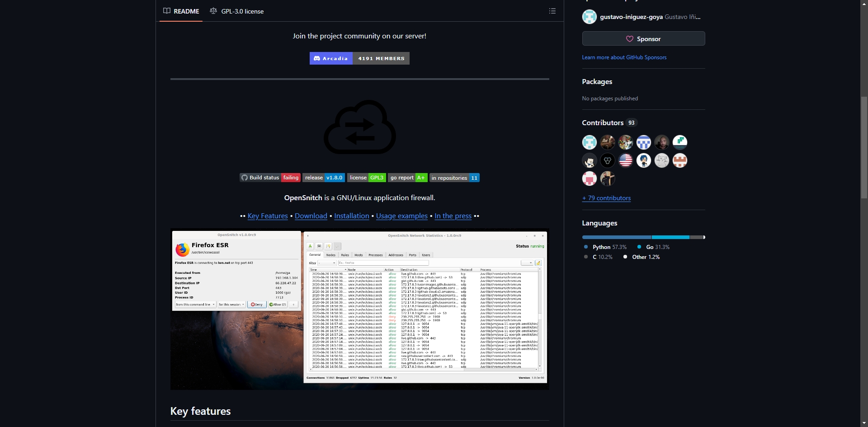This screenshot has width=868, height=427.
Task: Filter by the Python 57.3% language
Action: (605, 247)
